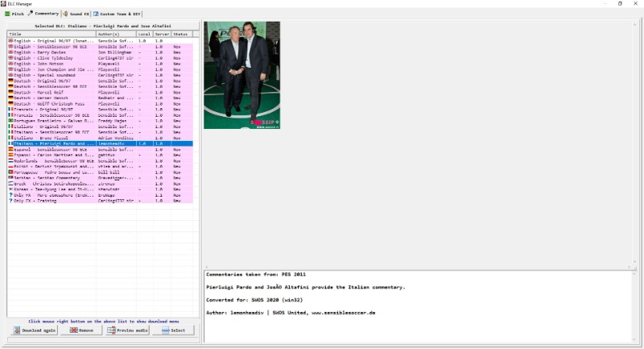Click the French flag beside Francais - Original 96/97
Screen dimensions: 644x349
10,109
